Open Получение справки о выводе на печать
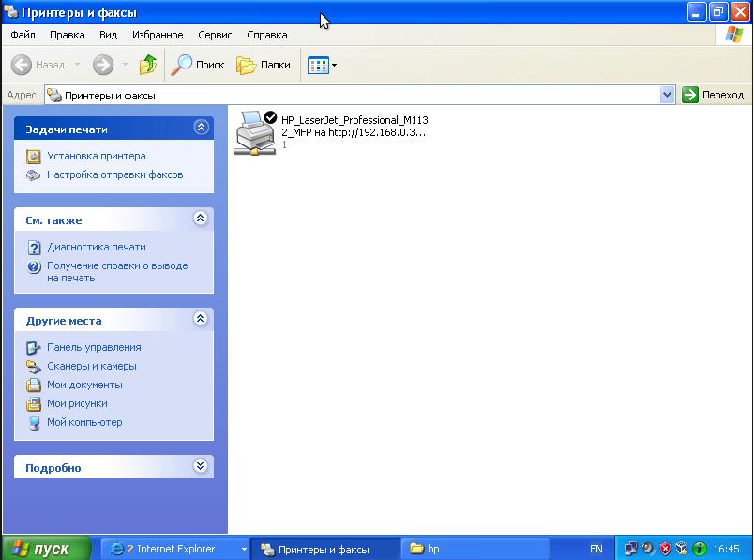 click(x=117, y=272)
